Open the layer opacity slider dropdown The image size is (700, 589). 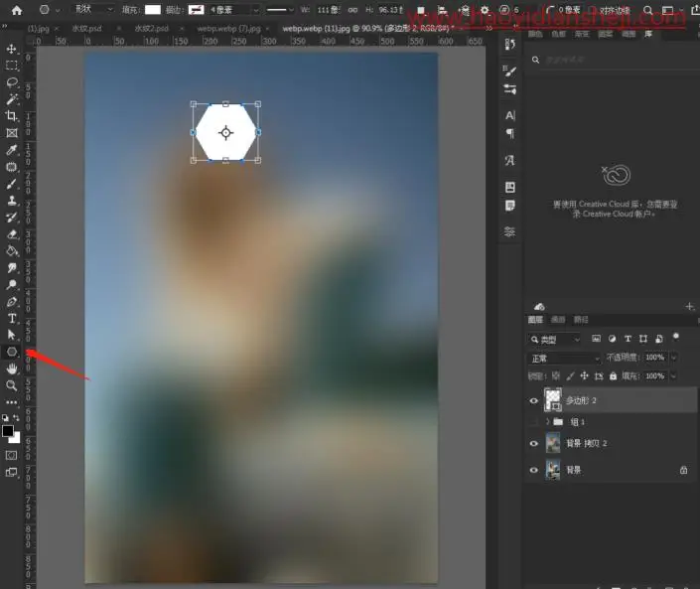click(673, 358)
